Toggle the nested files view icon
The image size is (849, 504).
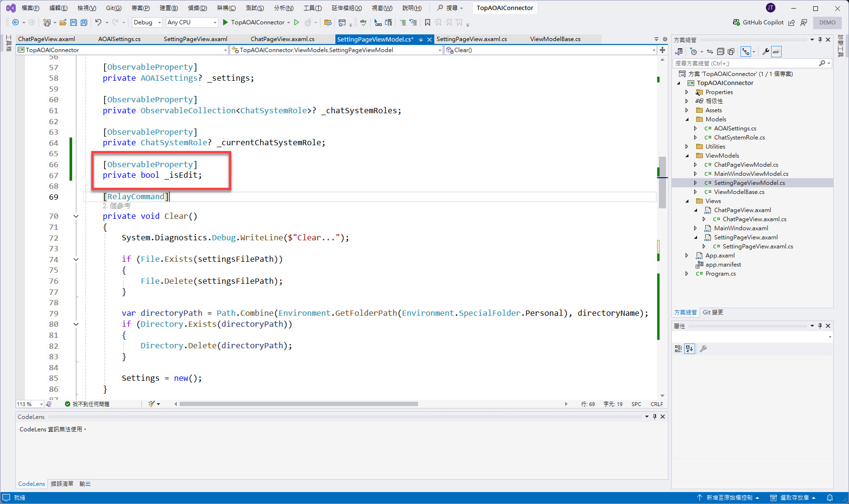coord(746,52)
